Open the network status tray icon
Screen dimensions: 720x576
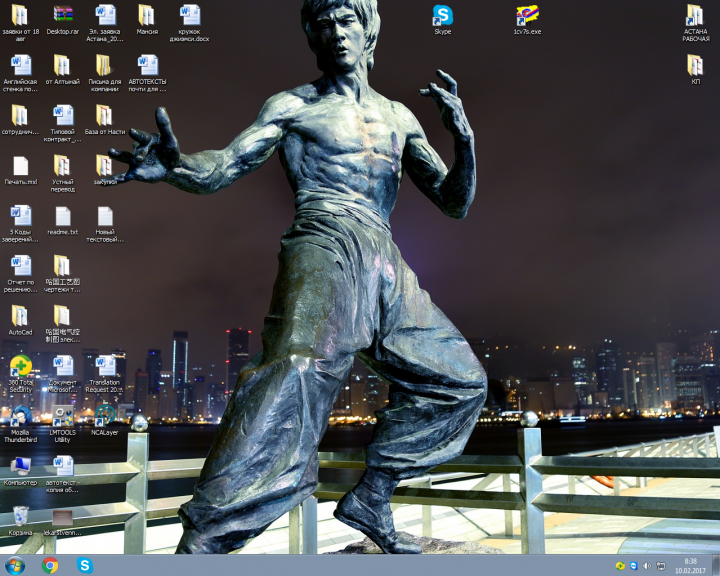click(x=661, y=566)
